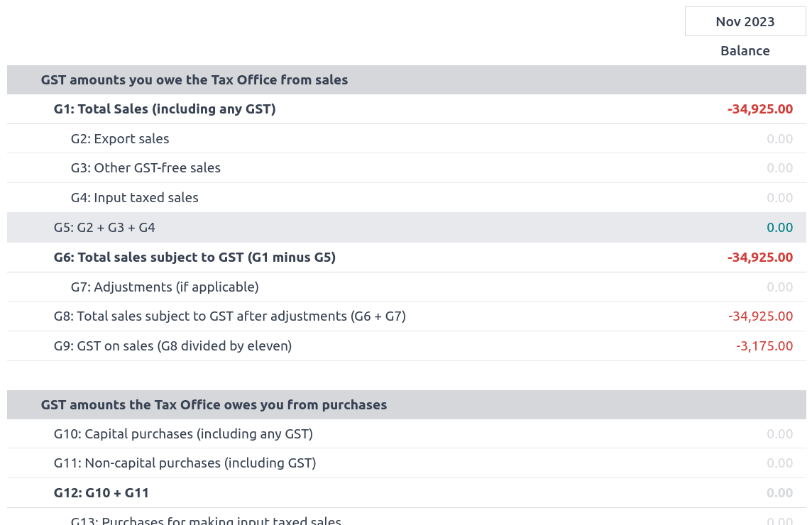Open the G10: Capital purchases row

[x=183, y=434]
